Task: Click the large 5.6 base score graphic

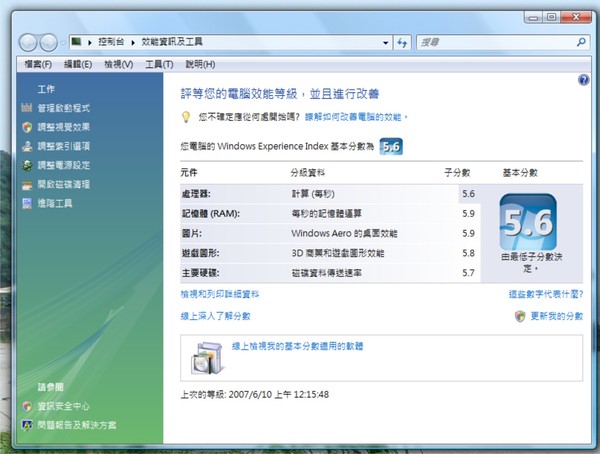Action: coord(528,222)
